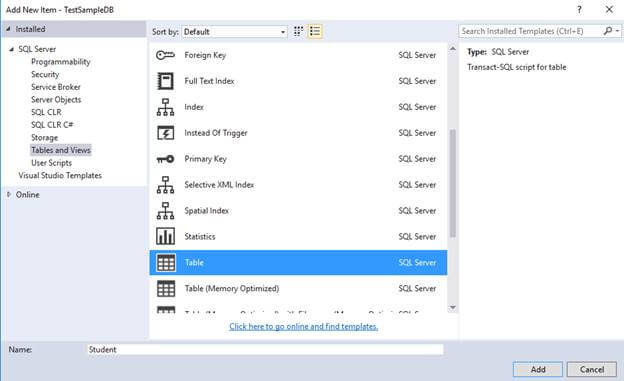
Task: Select the Table (Memory Optimized) label
Action: [x=232, y=288]
